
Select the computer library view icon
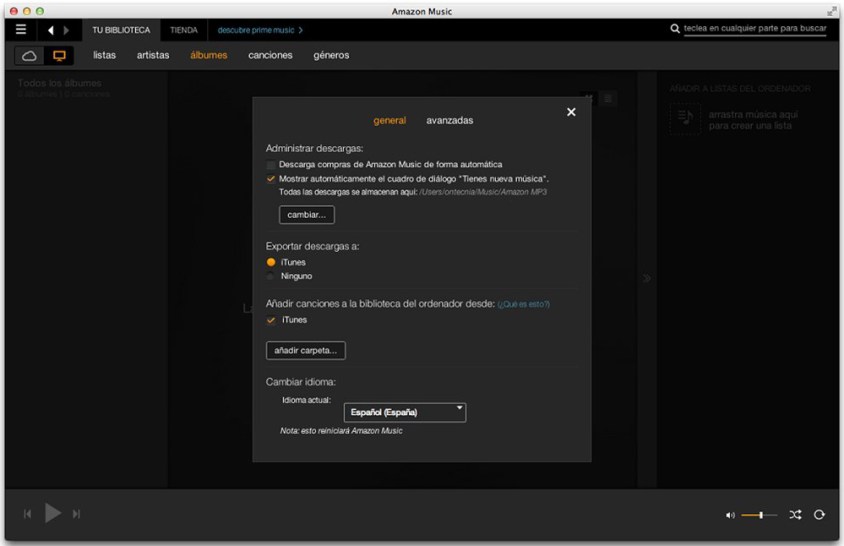[59, 55]
